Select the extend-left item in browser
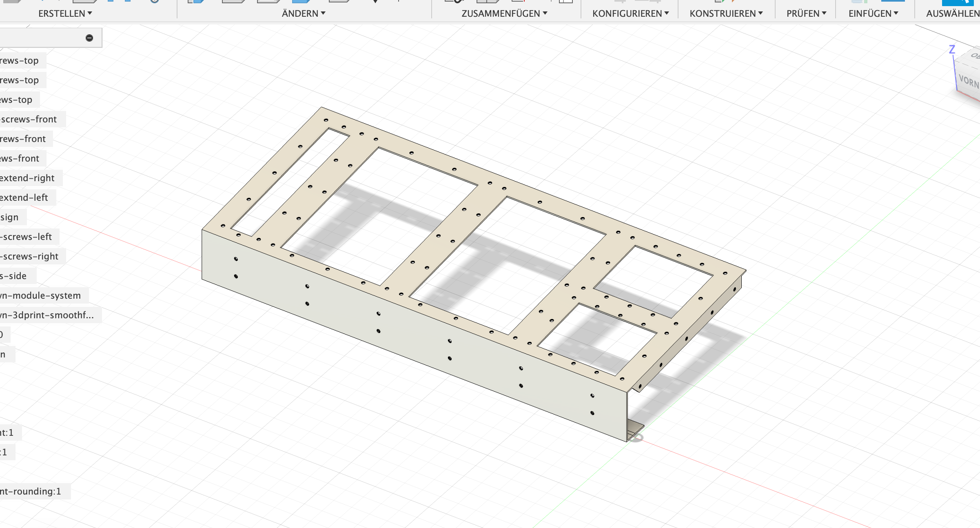This screenshot has height=528, width=980. coord(24,197)
